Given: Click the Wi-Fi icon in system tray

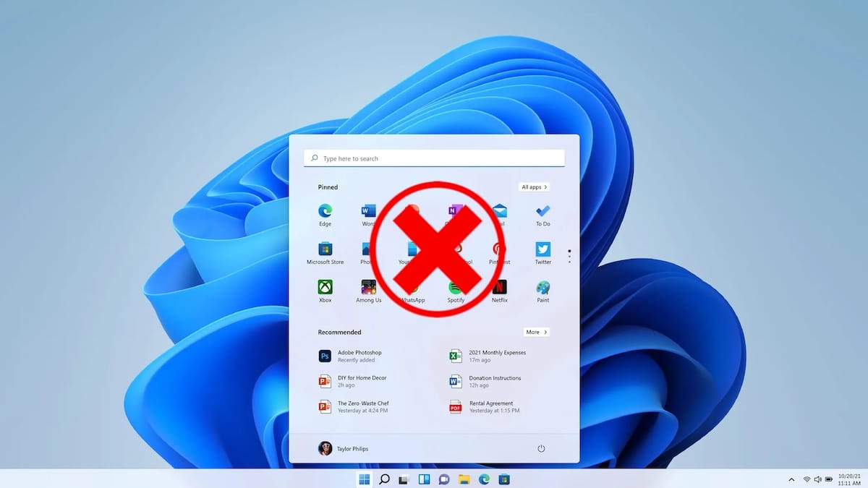Looking at the screenshot, I should [807, 479].
